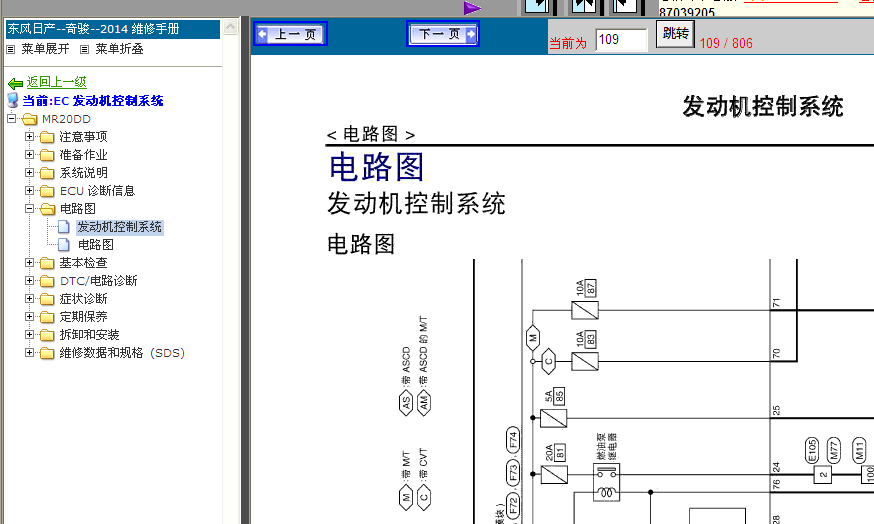Click the page icon beside 发动机控制系统
This screenshot has width=874, height=524.
(64, 227)
